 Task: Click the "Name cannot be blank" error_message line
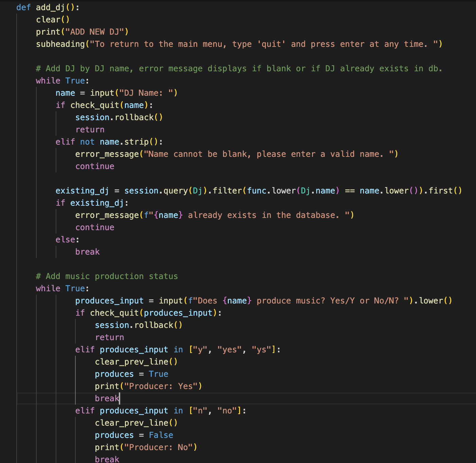point(237,154)
